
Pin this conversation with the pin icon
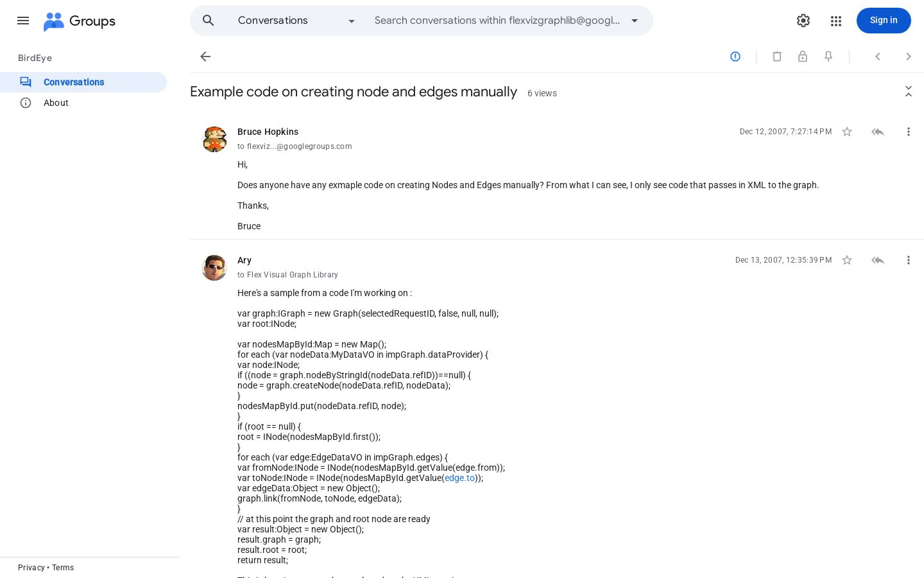(828, 57)
